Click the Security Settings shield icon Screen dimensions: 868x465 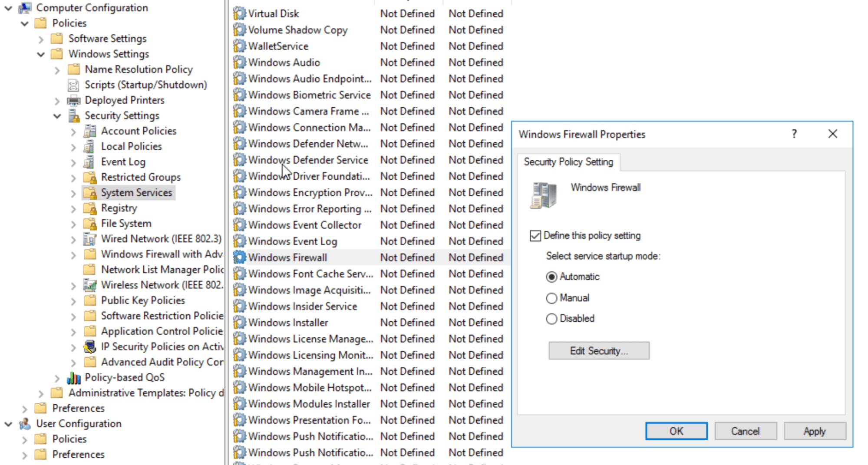[75, 115]
